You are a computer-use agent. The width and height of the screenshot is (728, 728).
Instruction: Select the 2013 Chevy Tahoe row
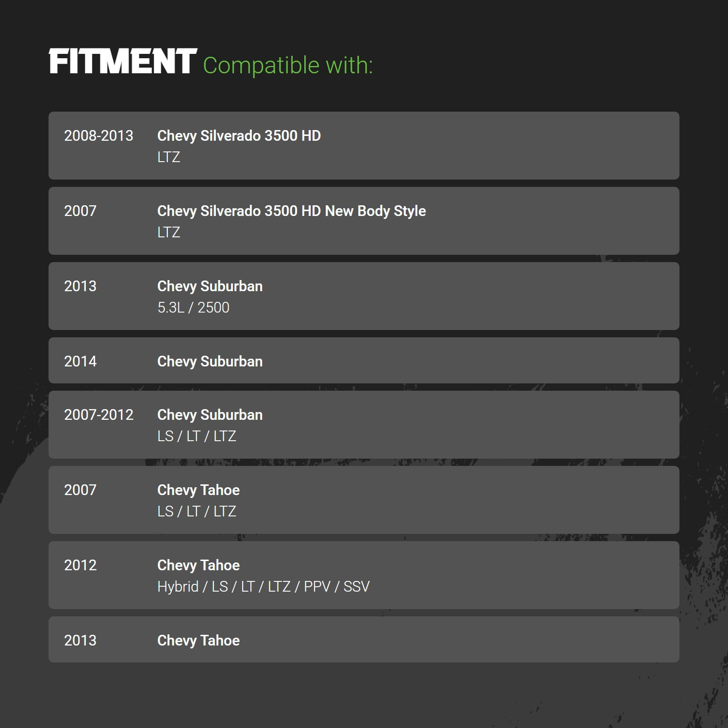click(x=364, y=640)
